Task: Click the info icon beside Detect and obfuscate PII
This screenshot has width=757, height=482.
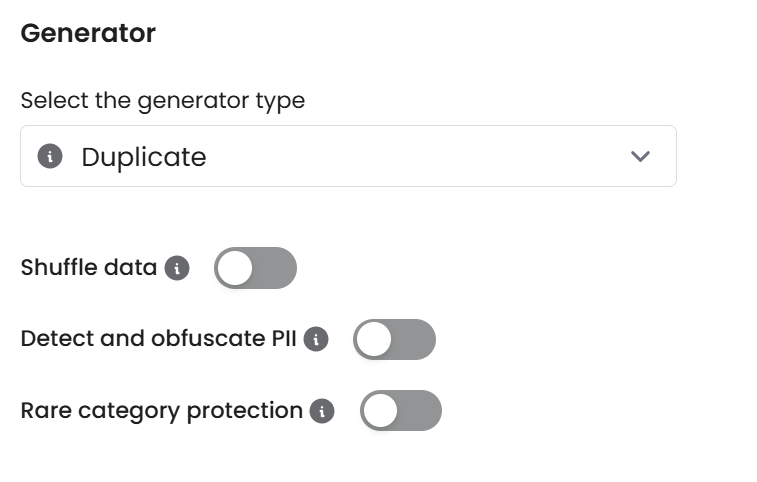Action: pos(316,339)
